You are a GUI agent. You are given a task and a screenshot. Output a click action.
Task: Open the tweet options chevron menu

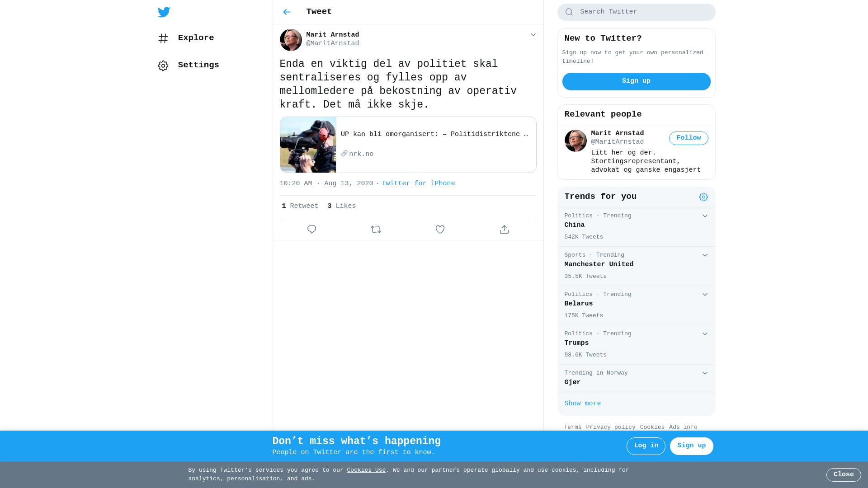click(533, 35)
